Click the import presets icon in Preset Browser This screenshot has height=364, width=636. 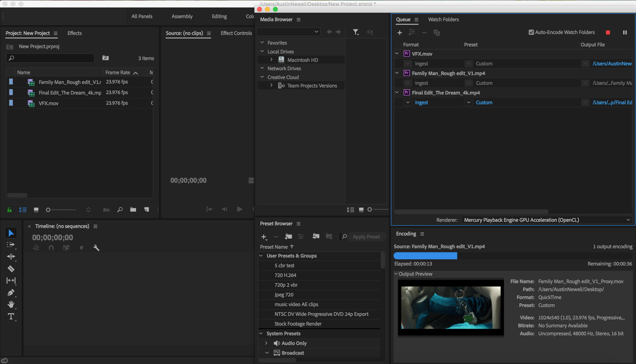316,237
